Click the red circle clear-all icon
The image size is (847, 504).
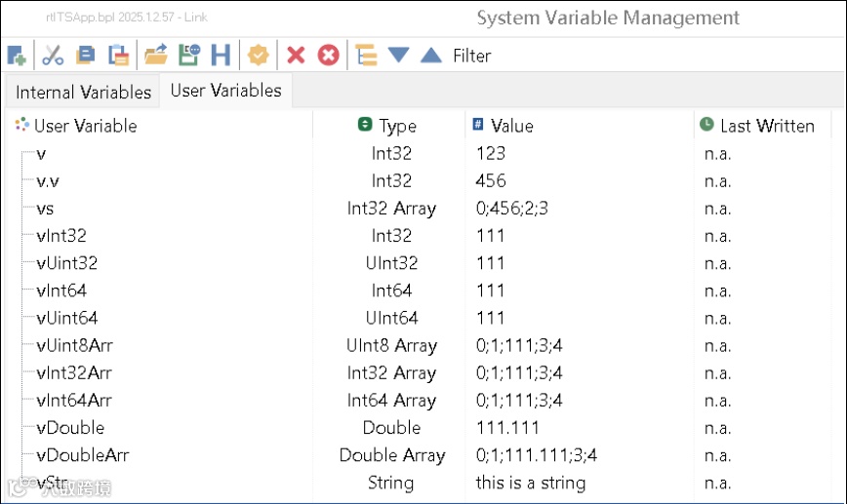click(329, 56)
